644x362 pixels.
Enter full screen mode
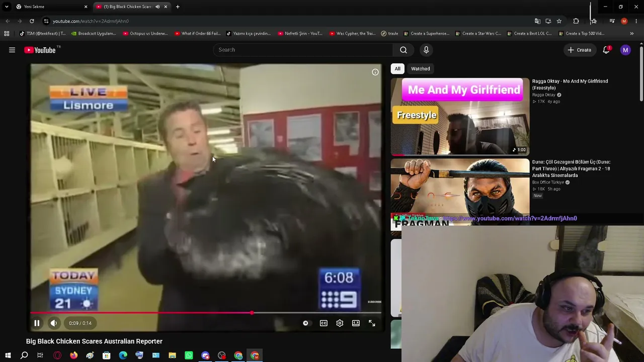point(372,323)
